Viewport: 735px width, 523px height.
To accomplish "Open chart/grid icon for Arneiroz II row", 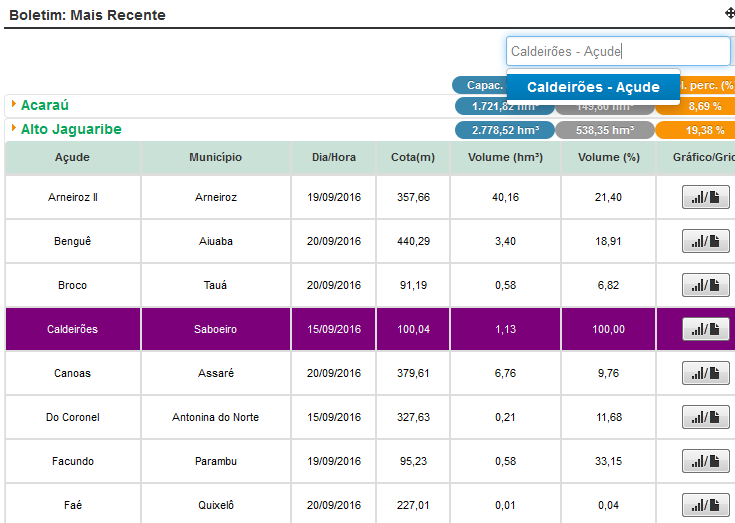I will (x=706, y=198).
